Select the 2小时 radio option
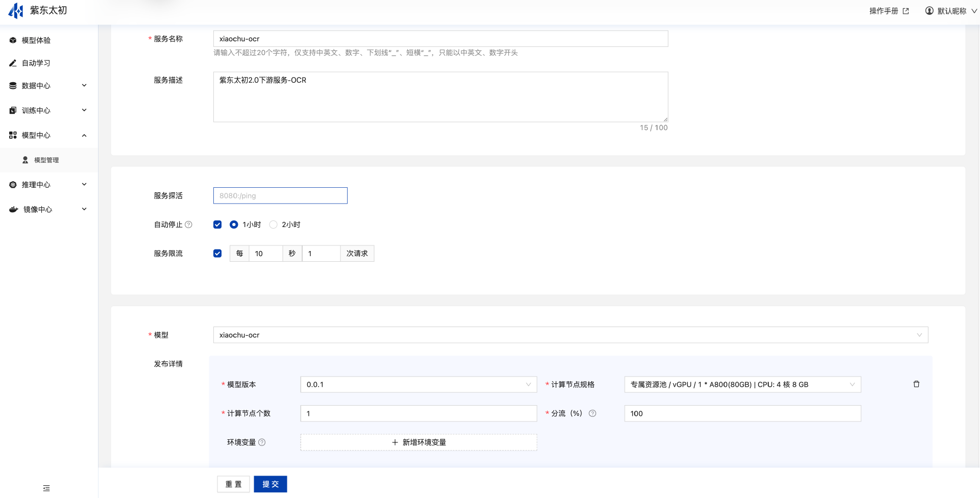 tap(274, 225)
